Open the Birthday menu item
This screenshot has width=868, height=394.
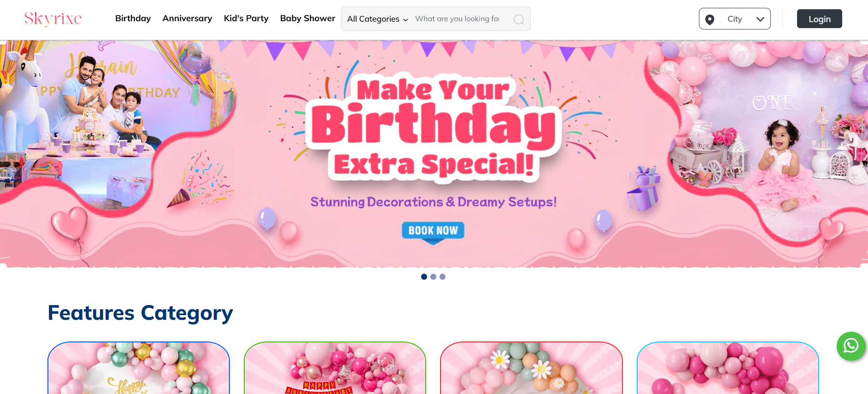coord(133,18)
